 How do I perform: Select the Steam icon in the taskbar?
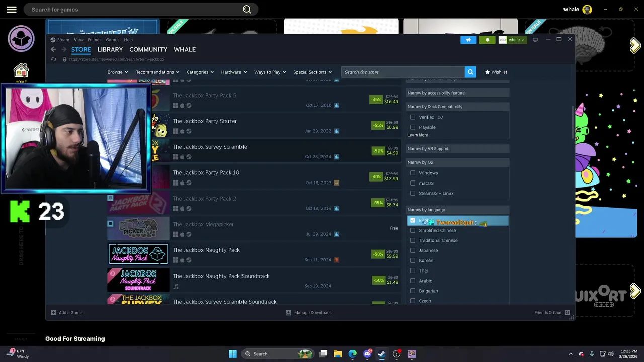coord(382,354)
